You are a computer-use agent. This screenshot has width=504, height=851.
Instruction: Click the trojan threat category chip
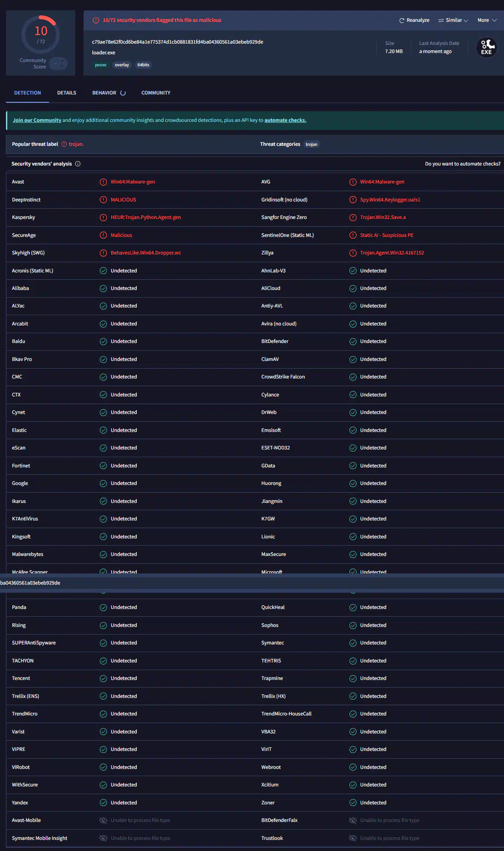pos(312,144)
